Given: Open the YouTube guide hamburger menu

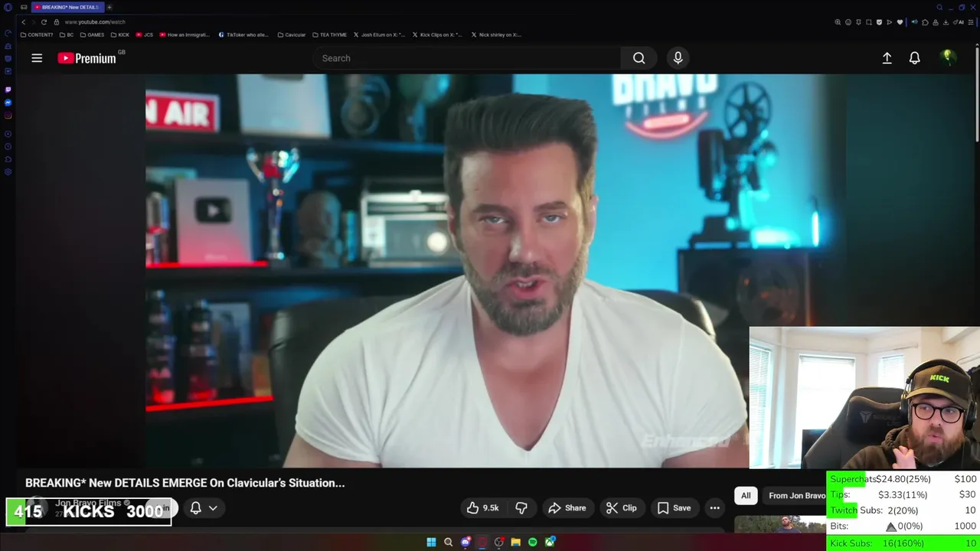Looking at the screenshot, I should pyautogui.click(x=37, y=58).
